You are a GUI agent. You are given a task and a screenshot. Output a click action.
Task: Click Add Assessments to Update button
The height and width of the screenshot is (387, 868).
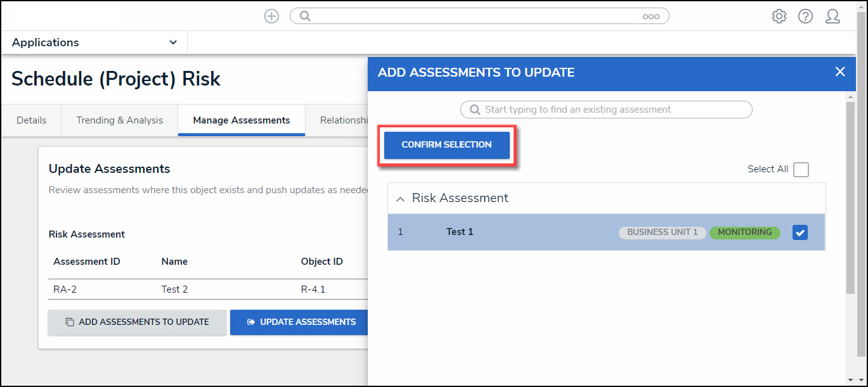pos(137,322)
